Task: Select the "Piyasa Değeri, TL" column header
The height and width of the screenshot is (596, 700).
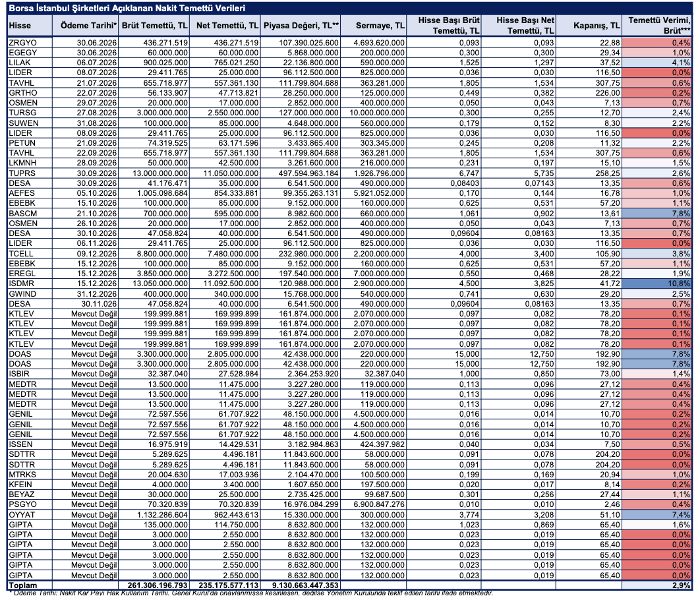Action: click(301, 26)
